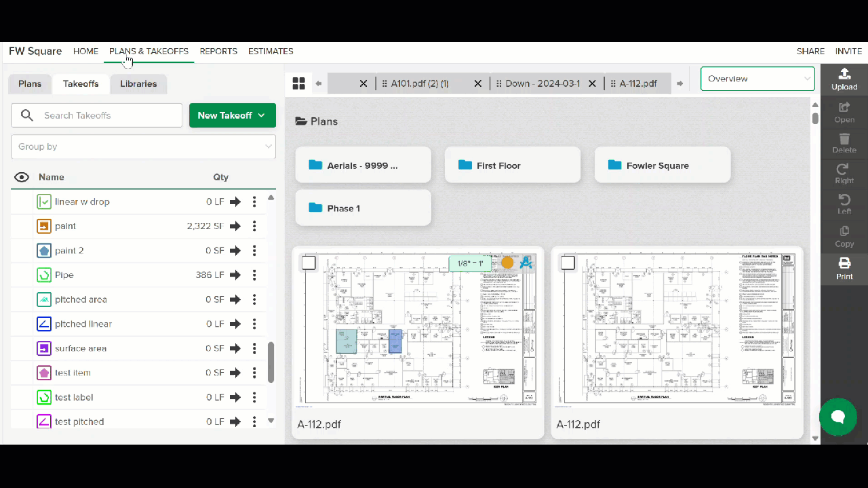The height and width of the screenshot is (488, 868).
Task: Click the pitched area takeoff icon
Action: [44, 300]
